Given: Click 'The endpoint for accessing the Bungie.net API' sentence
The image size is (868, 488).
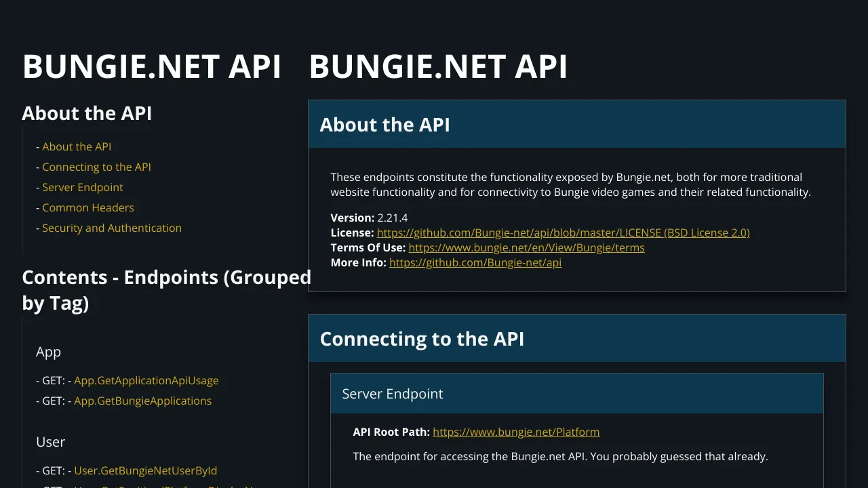Looking at the screenshot, I should pyautogui.click(x=560, y=456).
